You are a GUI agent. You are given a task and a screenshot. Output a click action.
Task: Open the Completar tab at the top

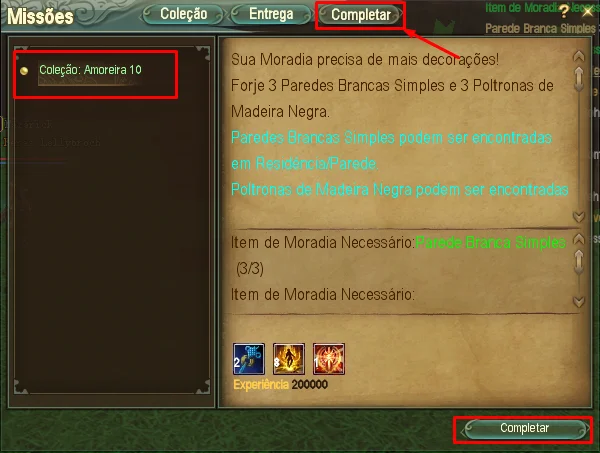click(360, 15)
